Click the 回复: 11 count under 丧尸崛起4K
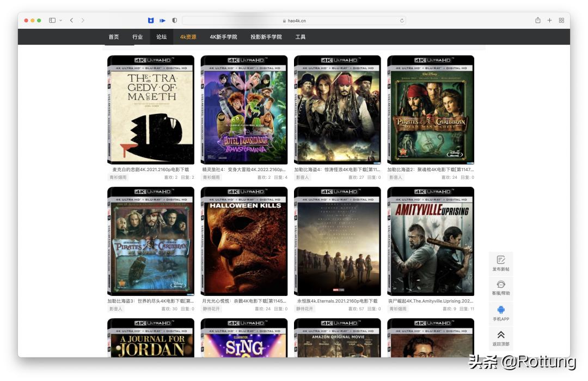Image resolution: width=588 pixels, height=381 pixels. pos(467,309)
